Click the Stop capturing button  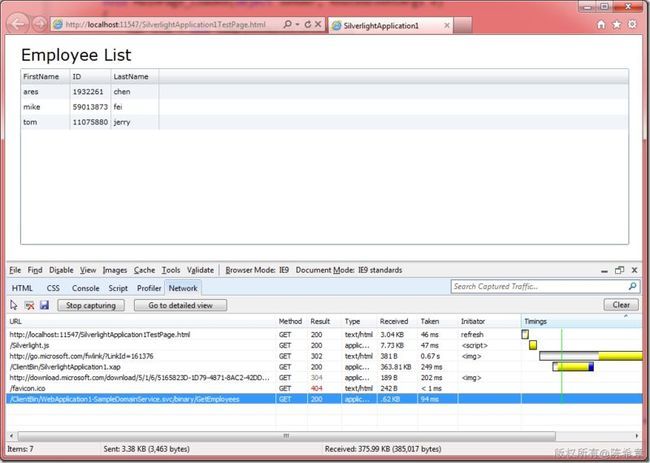91,305
